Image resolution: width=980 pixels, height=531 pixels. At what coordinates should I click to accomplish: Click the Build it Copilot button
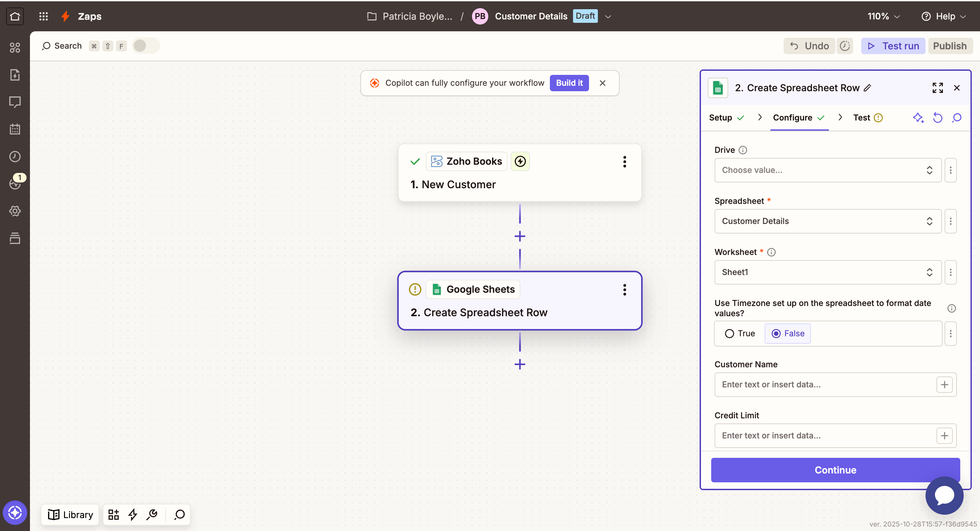(569, 83)
